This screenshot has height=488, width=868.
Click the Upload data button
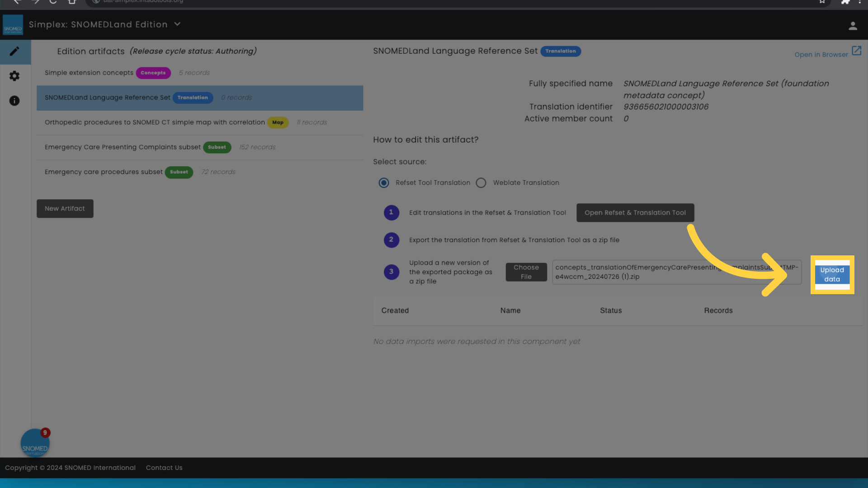(832, 274)
